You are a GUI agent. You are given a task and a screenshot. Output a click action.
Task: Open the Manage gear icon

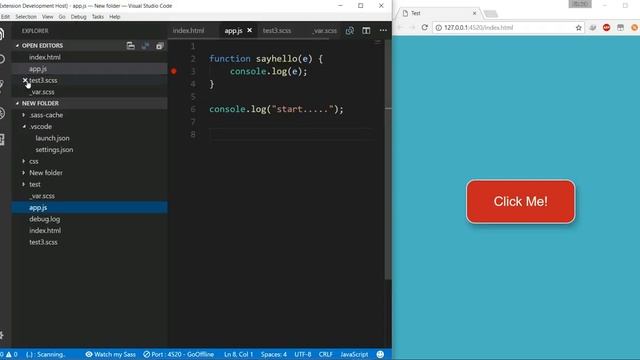tap(2, 336)
